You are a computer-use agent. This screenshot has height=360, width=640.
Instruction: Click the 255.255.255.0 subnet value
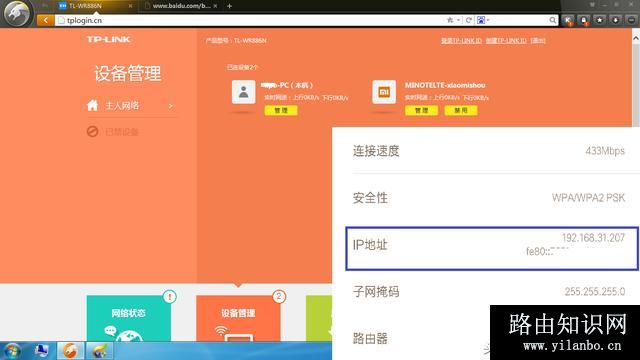(595, 291)
